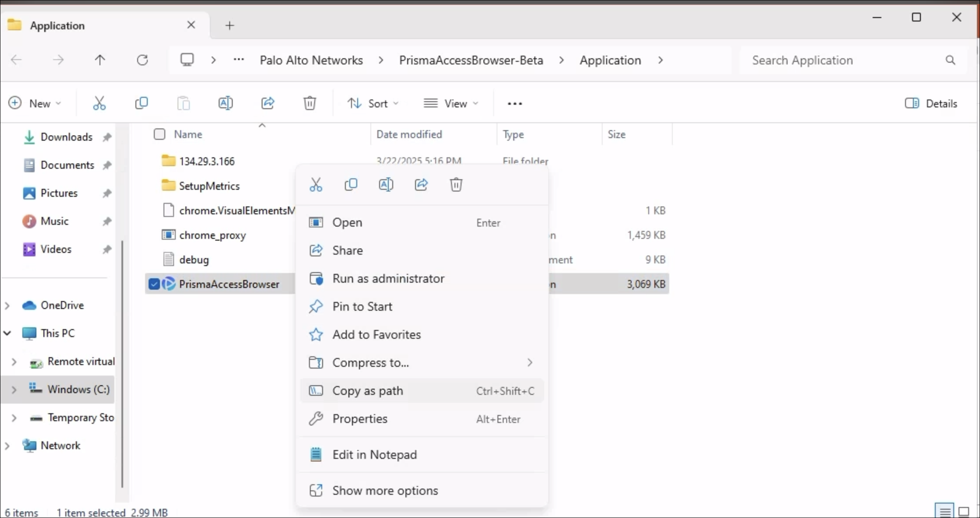Image resolution: width=980 pixels, height=518 pixels.
Task: Collapse the This PC tree node
Action: point(7,333)
